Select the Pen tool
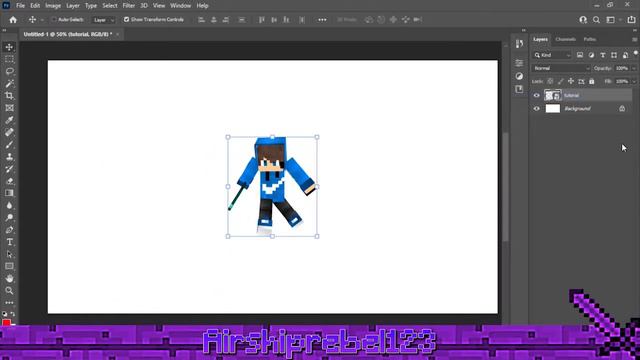This screenshot has height=360, width=640. click(9, 230)
